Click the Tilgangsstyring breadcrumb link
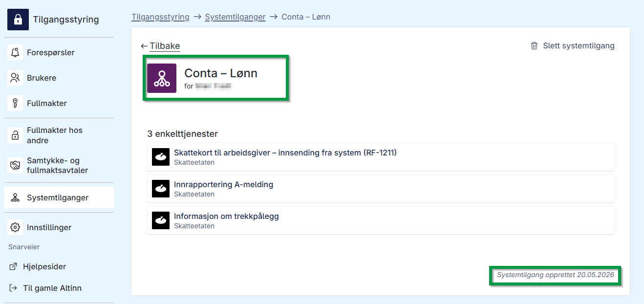This screenshot has width=644, height=304. pos(160,17)
